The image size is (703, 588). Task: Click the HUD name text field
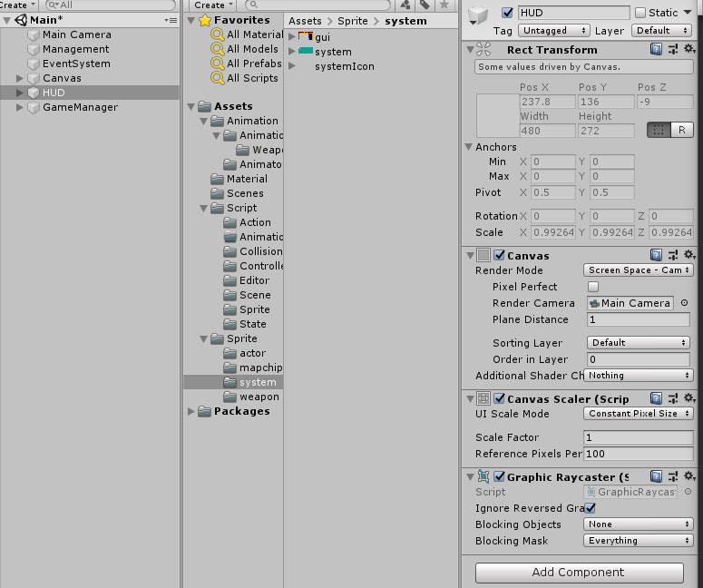click(x=574, y=13)
